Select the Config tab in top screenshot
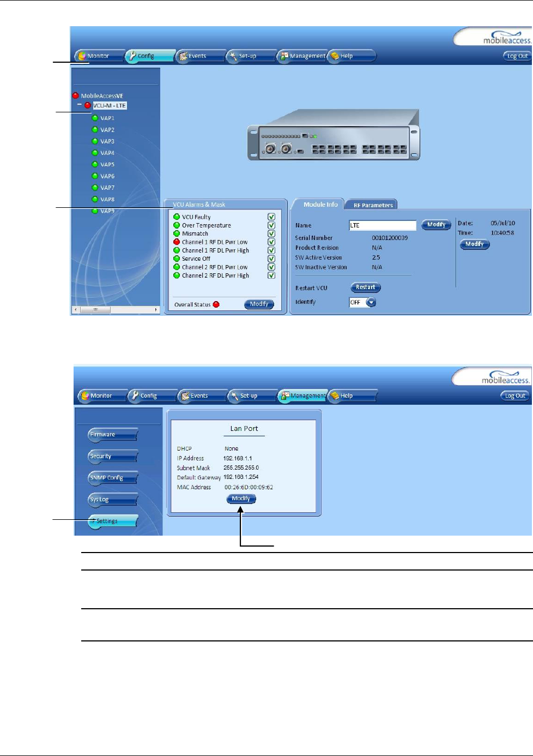 [x=149, y=56]
